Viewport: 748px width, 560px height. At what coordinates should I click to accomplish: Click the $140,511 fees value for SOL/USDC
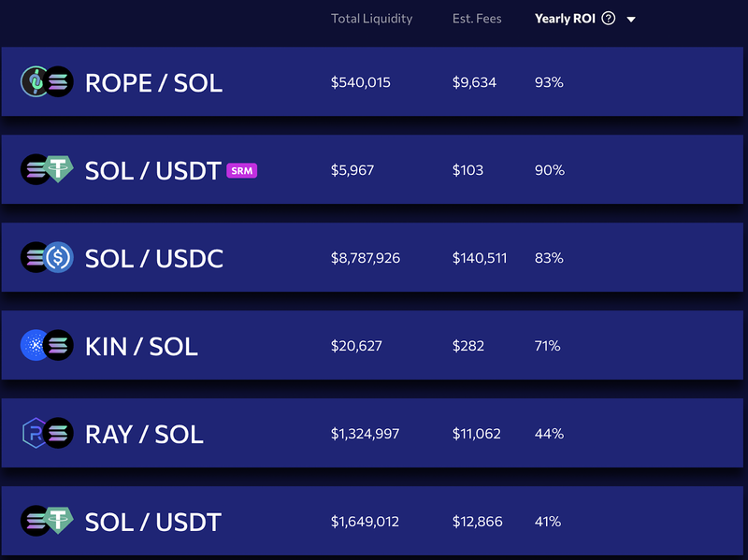[x=480, y=258]
